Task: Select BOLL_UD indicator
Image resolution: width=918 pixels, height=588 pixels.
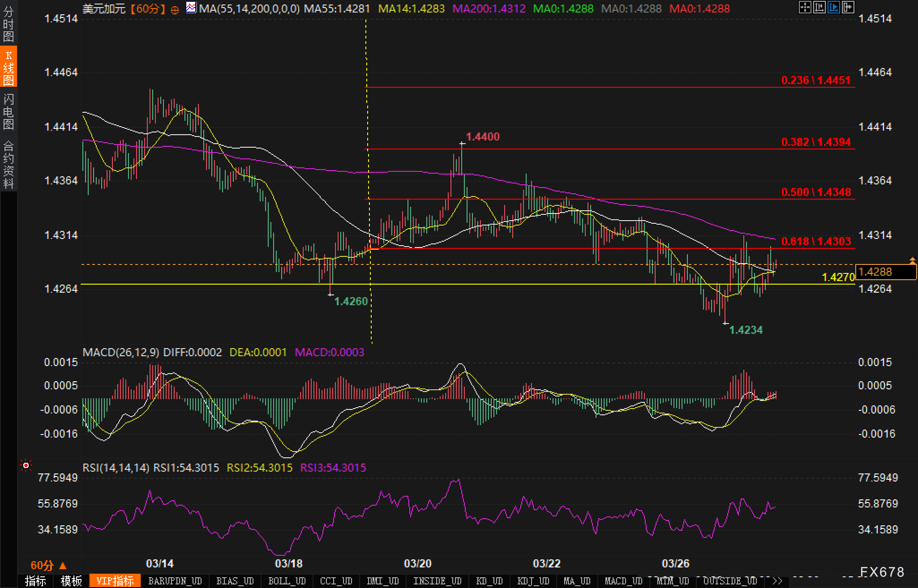Action: click(287, 581)
